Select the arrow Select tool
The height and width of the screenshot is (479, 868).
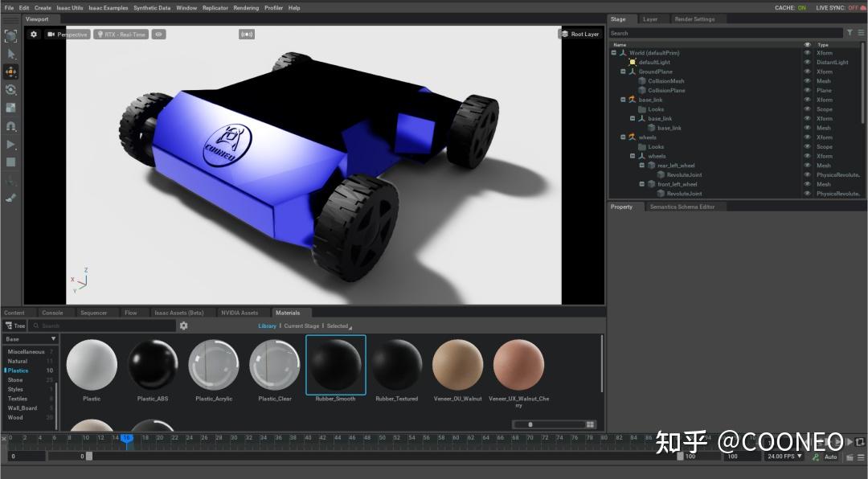click(x=10, y=54)
